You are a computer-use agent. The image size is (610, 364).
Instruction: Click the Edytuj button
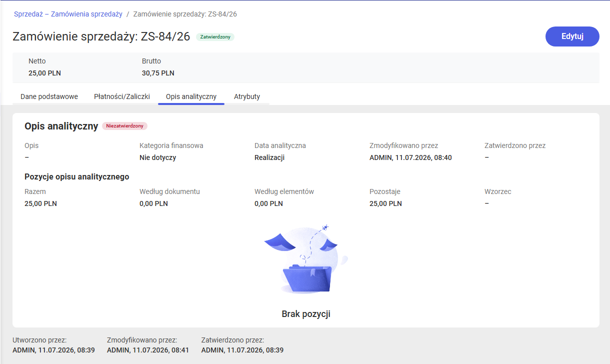pos(572,36)
